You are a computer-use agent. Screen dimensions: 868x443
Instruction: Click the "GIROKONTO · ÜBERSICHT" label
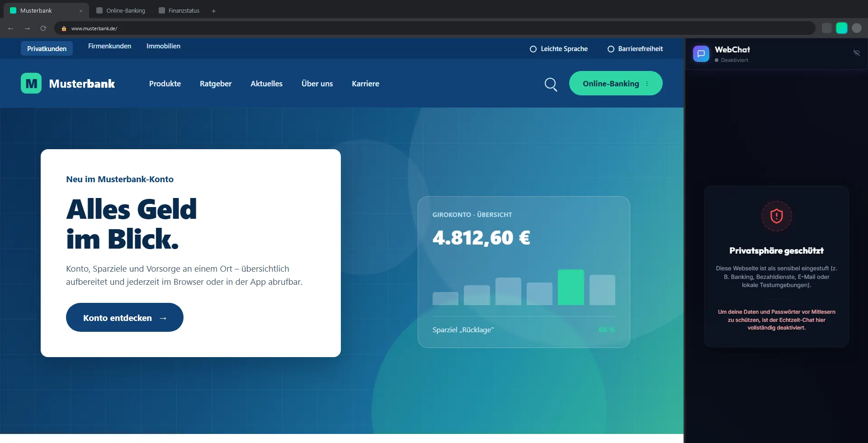472,215
